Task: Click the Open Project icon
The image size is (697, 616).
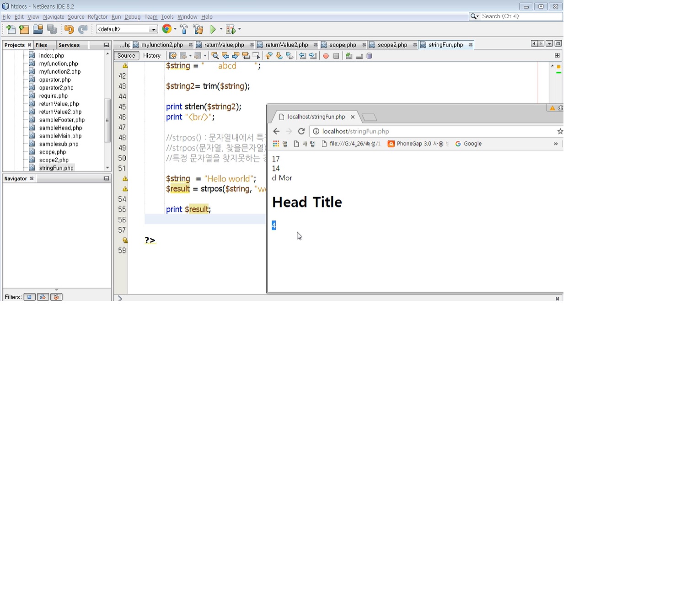Action: (38, 29)
